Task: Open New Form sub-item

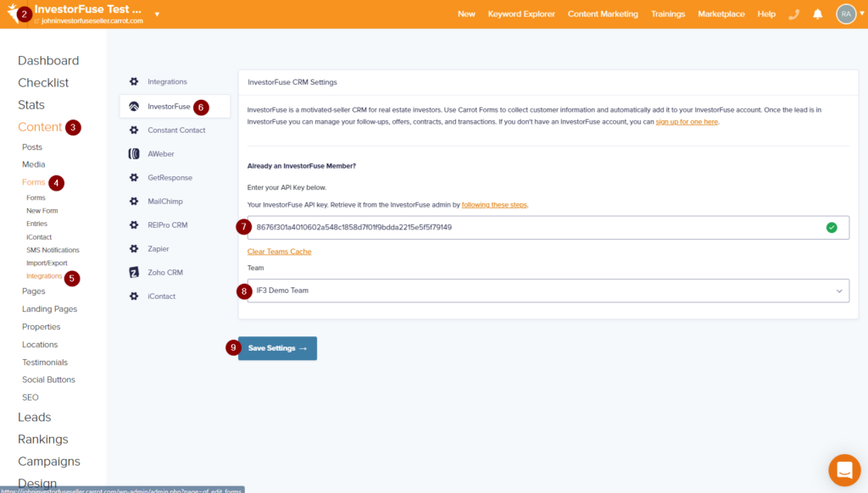Action: [x=42, y=211]
